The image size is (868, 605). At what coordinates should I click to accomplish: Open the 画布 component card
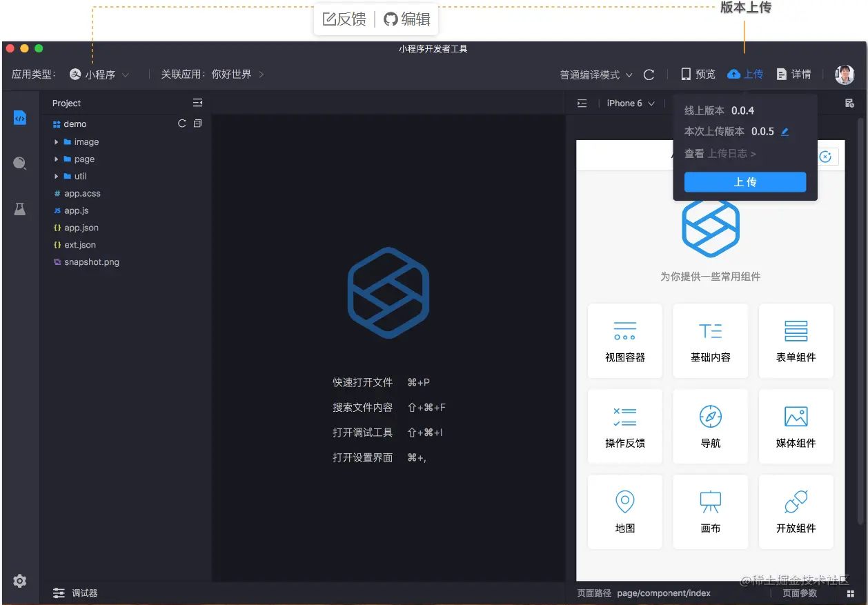[x=711, y=512]
